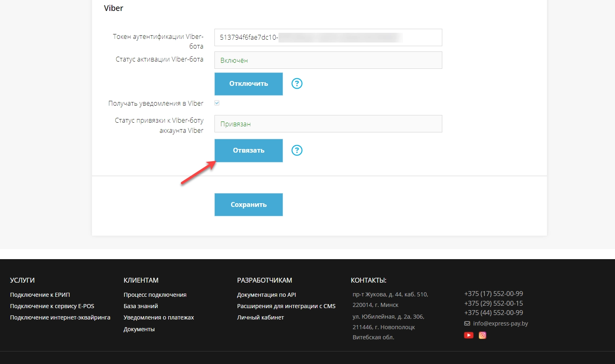
Task: Click the КЛИЕНТАМ footer heading
Action: [141, 280]
